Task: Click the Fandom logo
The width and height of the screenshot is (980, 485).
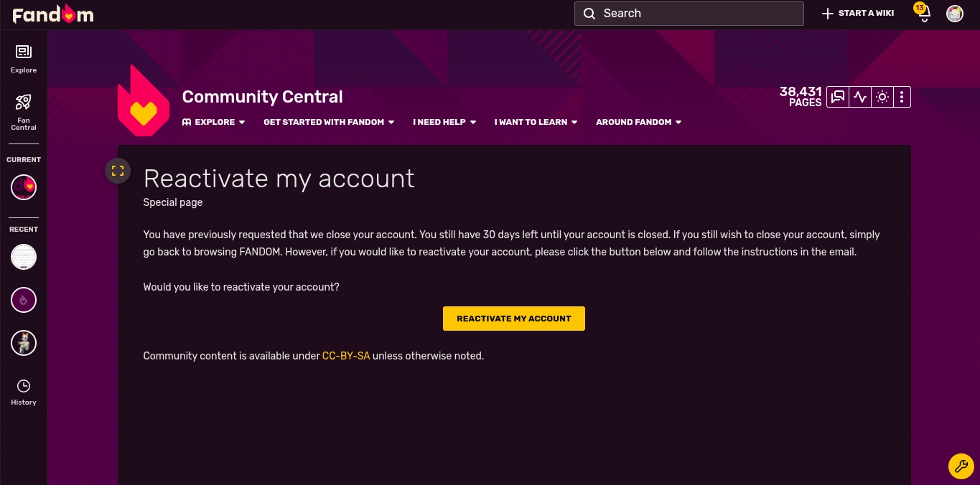Action: (x=53, y=14)
